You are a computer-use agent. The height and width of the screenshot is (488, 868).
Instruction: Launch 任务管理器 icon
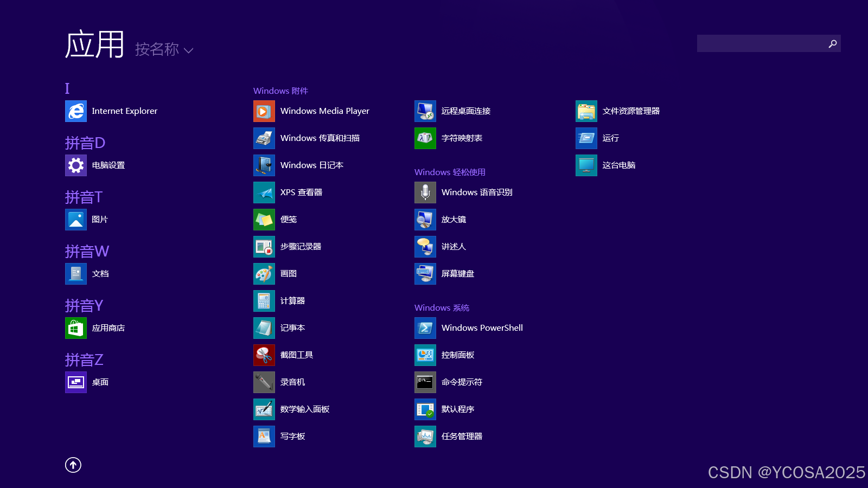425,436
